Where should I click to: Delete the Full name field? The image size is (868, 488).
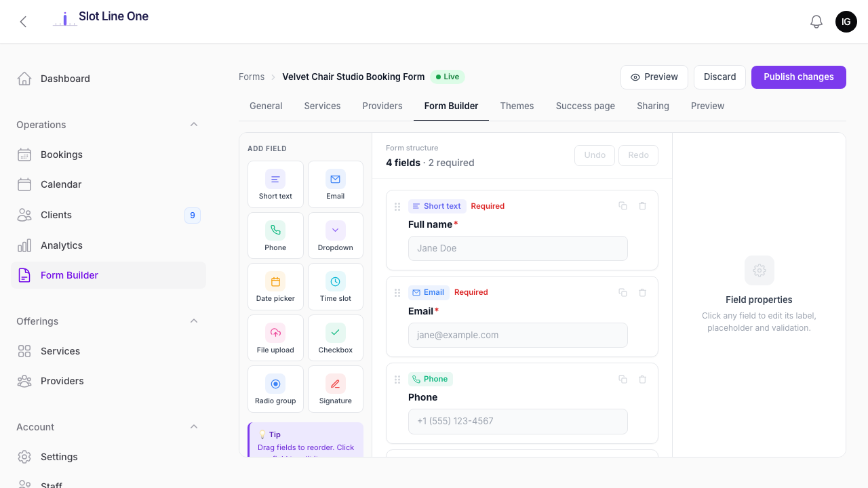tap(642, 206)
